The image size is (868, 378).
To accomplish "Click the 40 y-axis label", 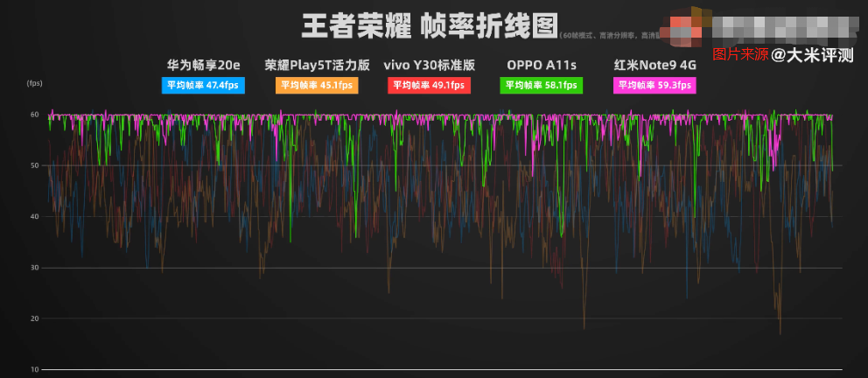I will pos(34,216).
